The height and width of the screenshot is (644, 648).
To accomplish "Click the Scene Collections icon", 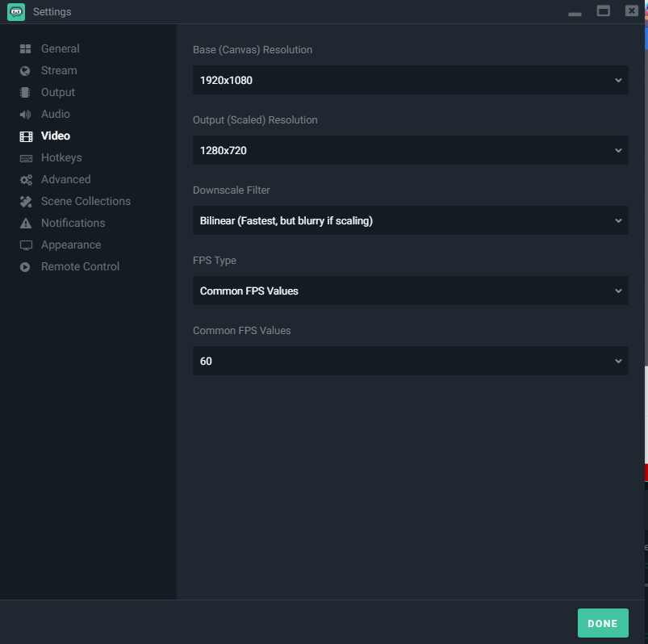I will click(26, 202).
